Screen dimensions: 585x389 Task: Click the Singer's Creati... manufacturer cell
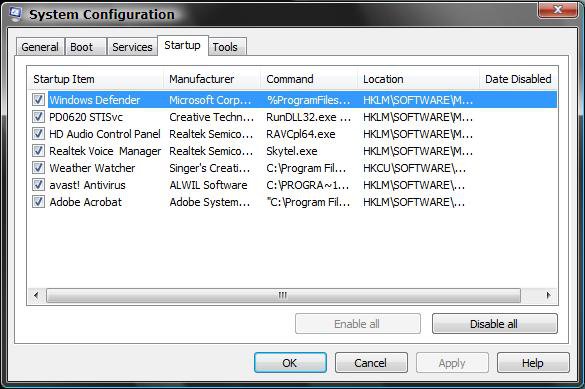click(x=210, y=168)
